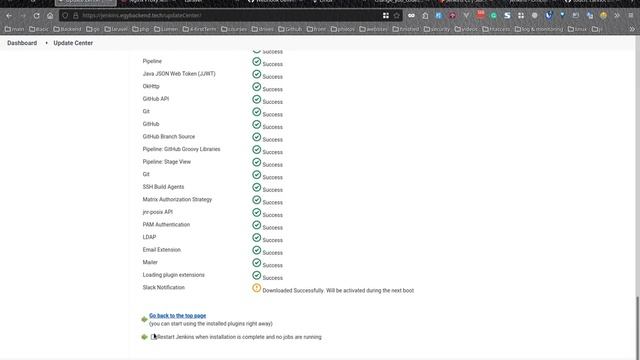The height and width of the screenshot is (360, 640).
Task: Open the Github bookmarks folder
Action: pyautogui.click(x=290, y=29)
